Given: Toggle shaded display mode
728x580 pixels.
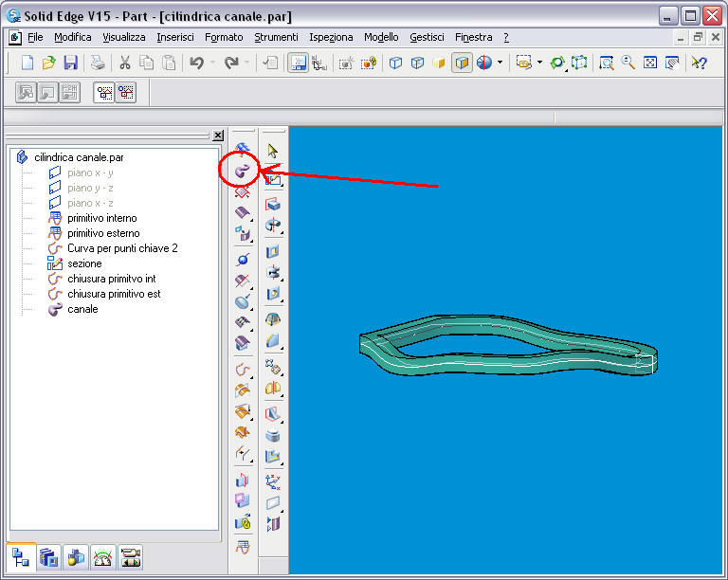Looking at the screenshot, I should tap(439, 63).
